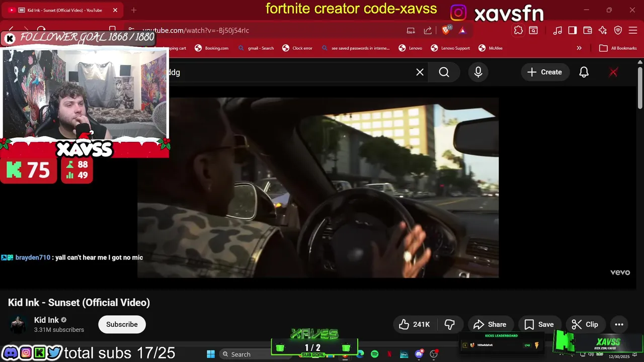644x362 pixels.
Task: Toggle the browser sidebar panel
Action: pos(573,30)
